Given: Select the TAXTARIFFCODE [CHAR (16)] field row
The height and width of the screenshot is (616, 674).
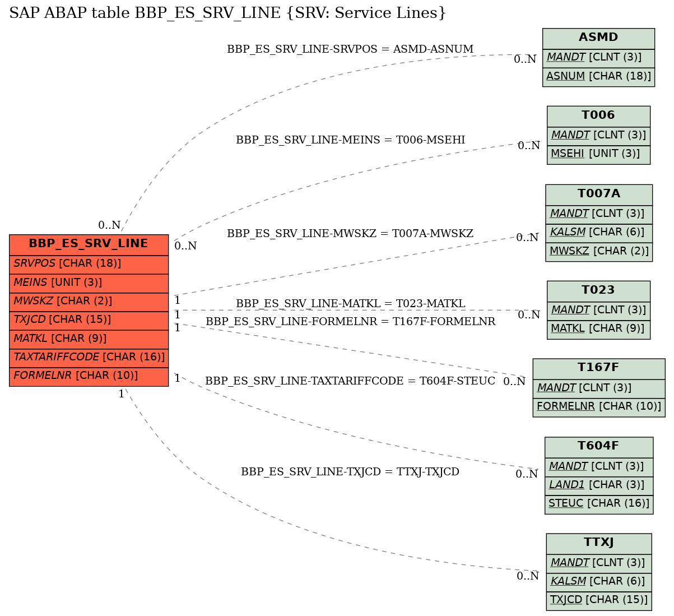Looking at the screenshot, I should (89, 358).
